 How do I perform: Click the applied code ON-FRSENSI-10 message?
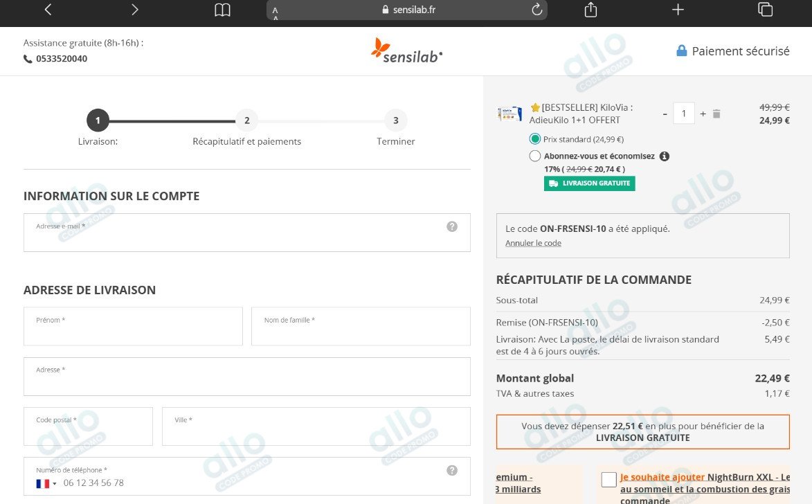click(x=587, y=228)
